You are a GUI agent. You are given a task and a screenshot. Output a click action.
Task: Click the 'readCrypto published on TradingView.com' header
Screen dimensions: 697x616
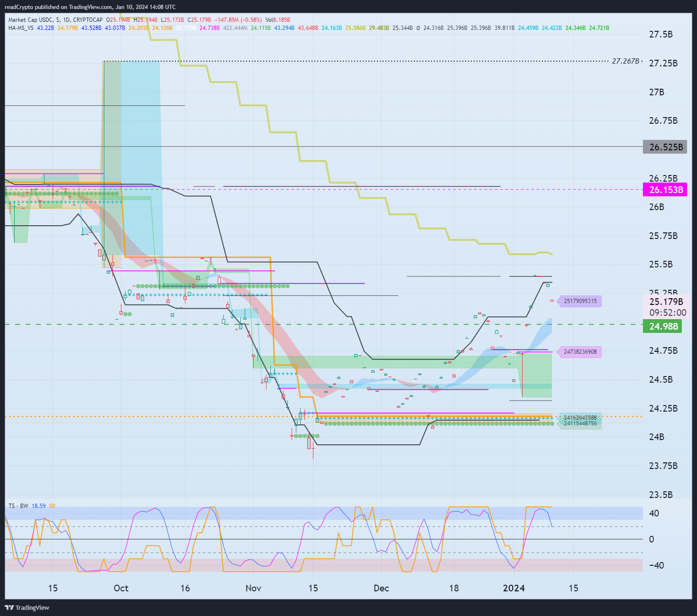click(x=59, y=7)
